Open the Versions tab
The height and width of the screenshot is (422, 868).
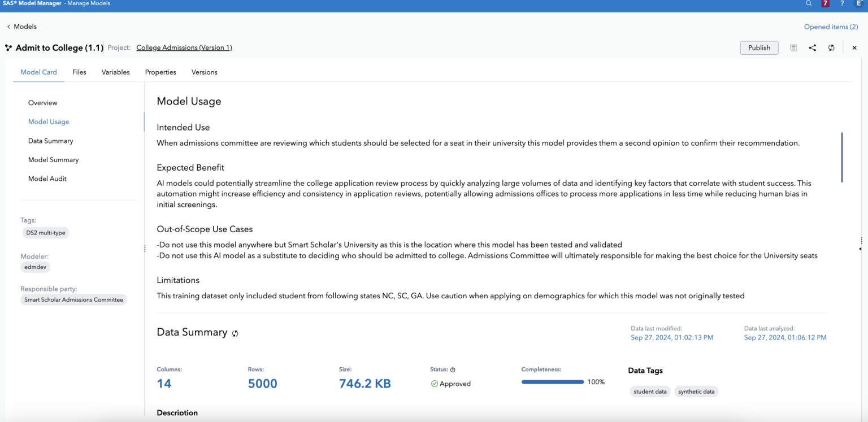(204, 72)
